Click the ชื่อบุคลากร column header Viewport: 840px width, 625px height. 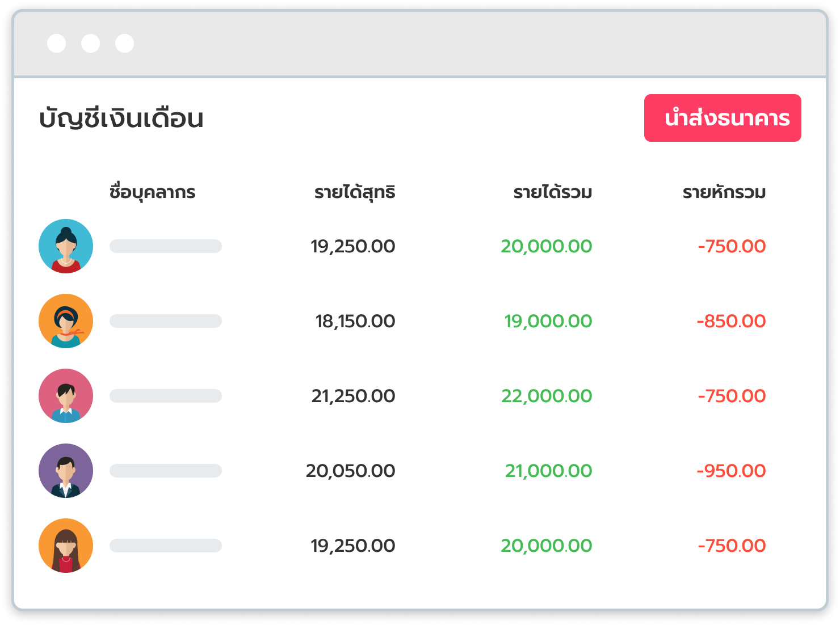tap(152, 192)
